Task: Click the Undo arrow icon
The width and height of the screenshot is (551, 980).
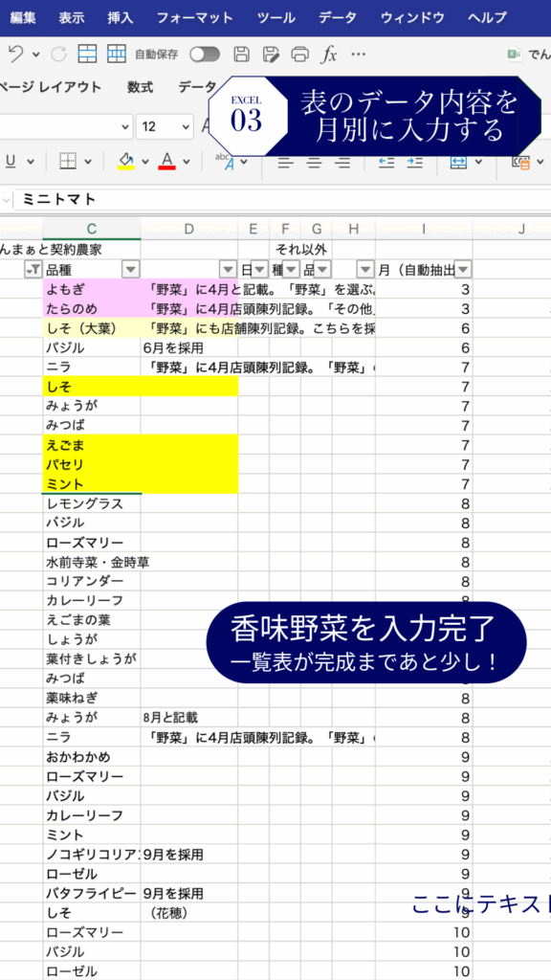Action: [15, 55]
